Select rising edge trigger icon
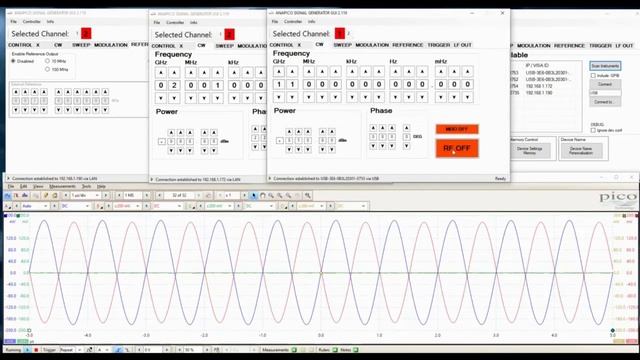The image size is (640, 360). pyautogui.click(x=118, y=350)
